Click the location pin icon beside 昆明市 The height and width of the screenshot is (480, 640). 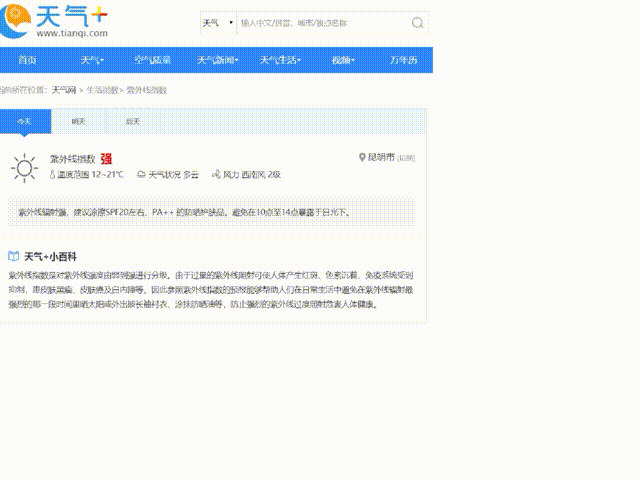[362, 157]
